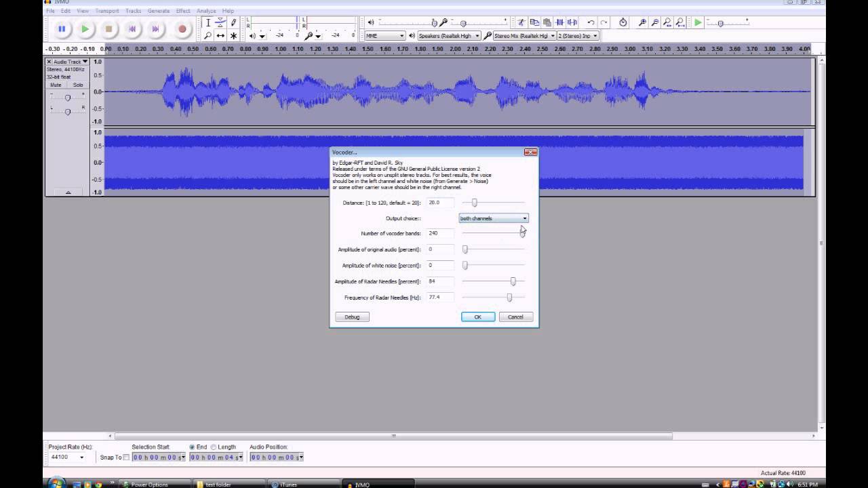868x488 pixels.
Task: Click the Zoom Out magnifier icon
Action: (x=655, y=22)
